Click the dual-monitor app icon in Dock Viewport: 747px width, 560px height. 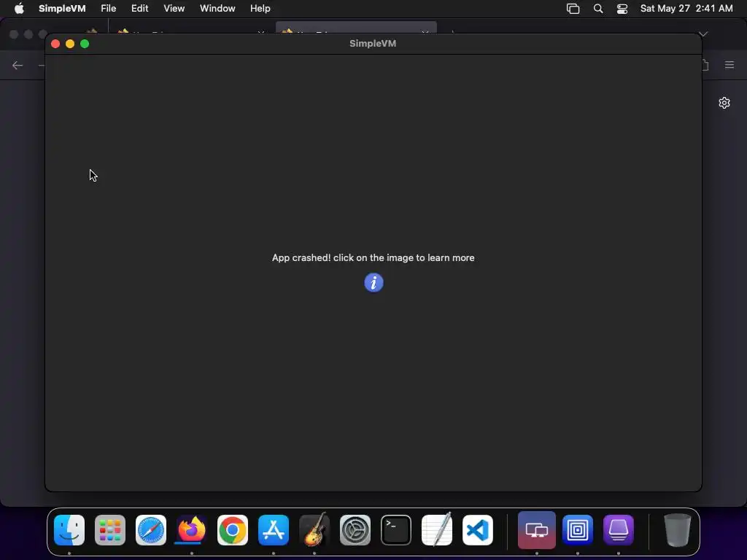[x=536, y=530]
